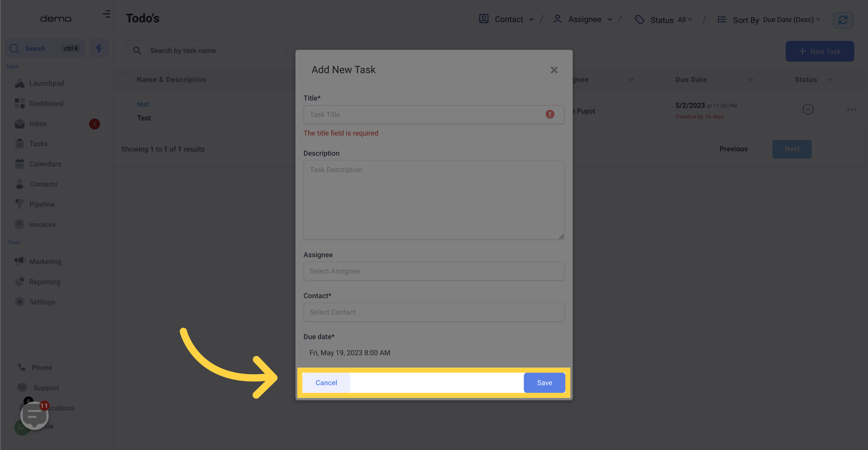This screenshot has width=868, height=450.
Task: Click Save in the Add New Task dialog
Action: click(x=544, y=383)
